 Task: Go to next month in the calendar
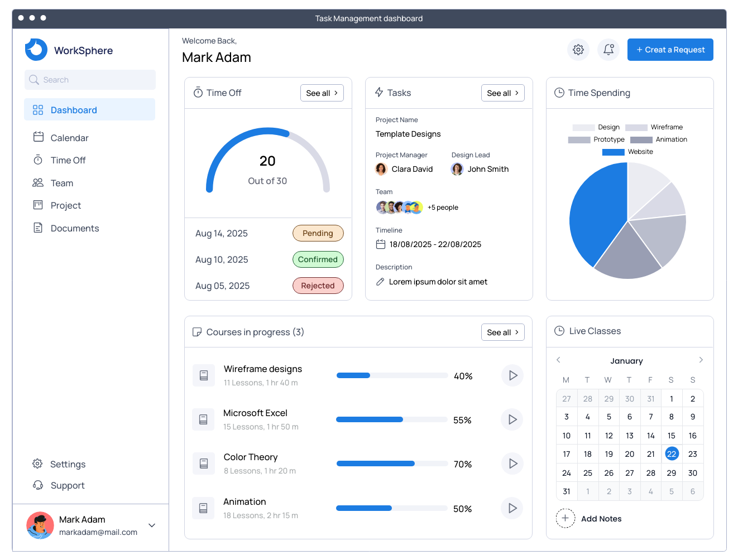click(x=701, y=360)
